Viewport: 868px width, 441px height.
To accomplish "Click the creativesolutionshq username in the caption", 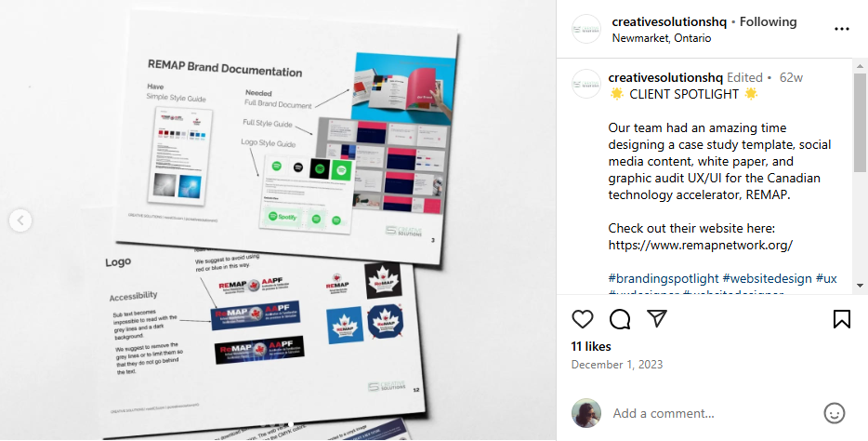I will point(665,77).
